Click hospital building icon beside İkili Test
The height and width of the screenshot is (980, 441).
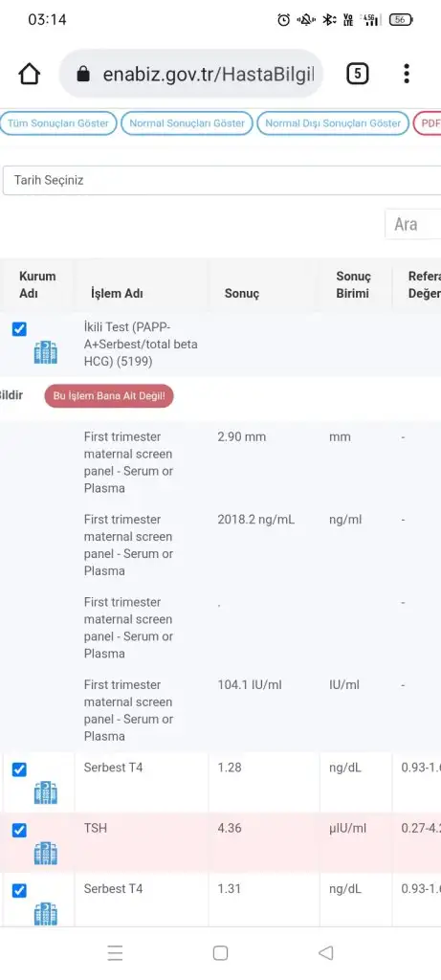(x=46, y=353)
